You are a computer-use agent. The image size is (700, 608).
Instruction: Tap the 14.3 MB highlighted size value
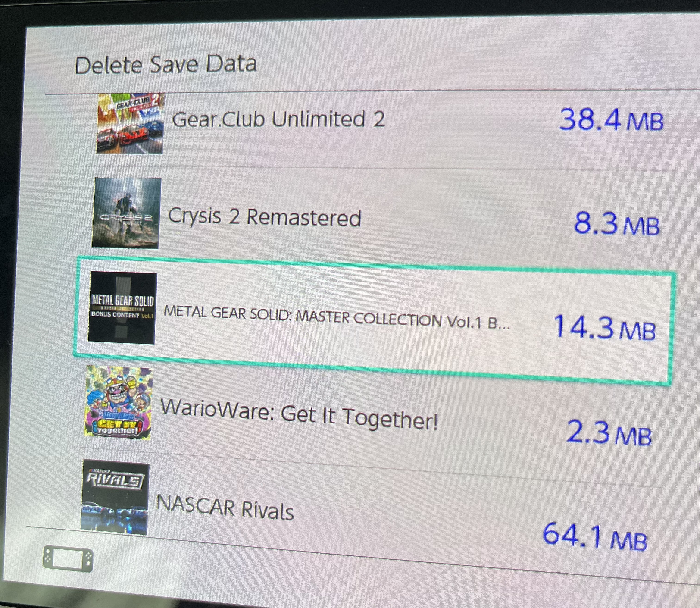(x=604, y=328)
